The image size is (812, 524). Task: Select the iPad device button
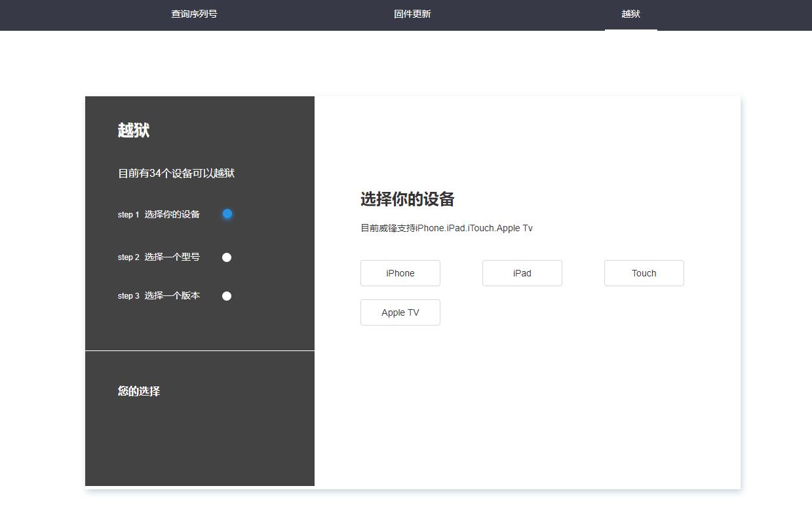[522, 273]
